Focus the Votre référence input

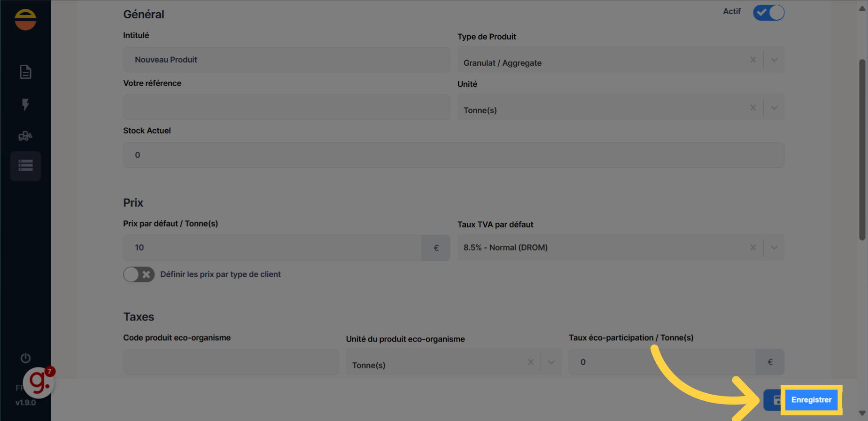[x=287, y=108]
